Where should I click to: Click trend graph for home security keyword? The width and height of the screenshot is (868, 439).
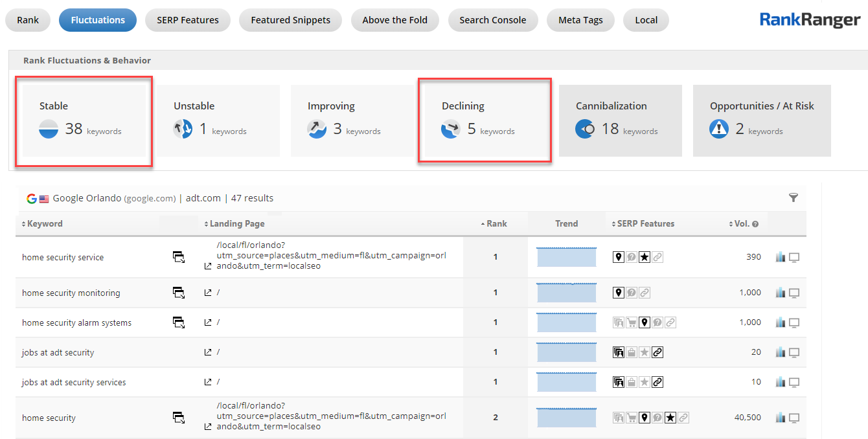(x=567, y=418)
